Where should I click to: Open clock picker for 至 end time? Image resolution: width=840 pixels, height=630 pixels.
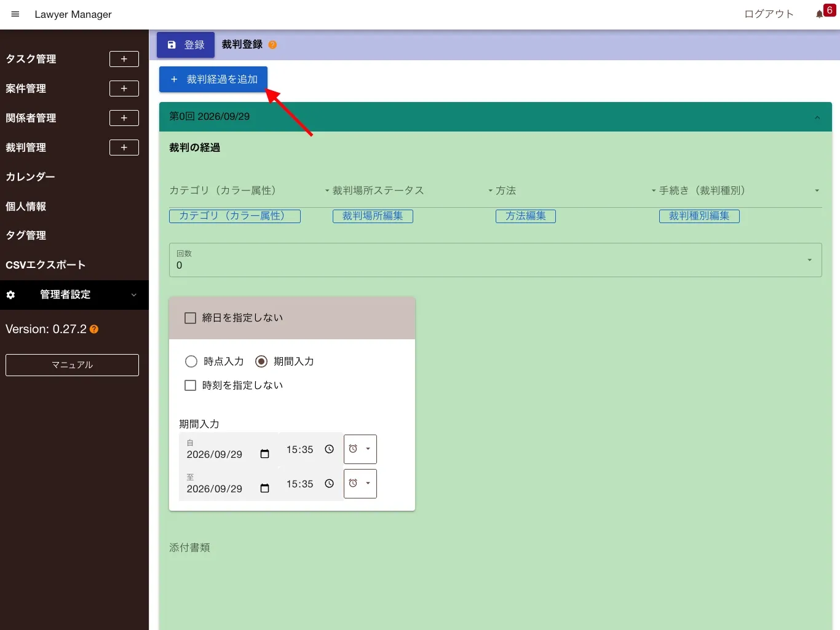click(x=330, y=484)
